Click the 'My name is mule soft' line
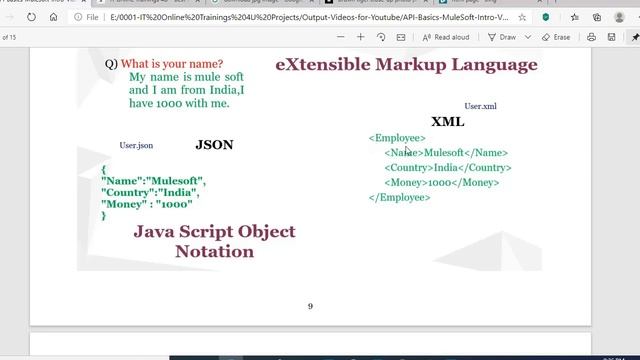The height and width of the screenshot is (360, 640). coord(186,77)
